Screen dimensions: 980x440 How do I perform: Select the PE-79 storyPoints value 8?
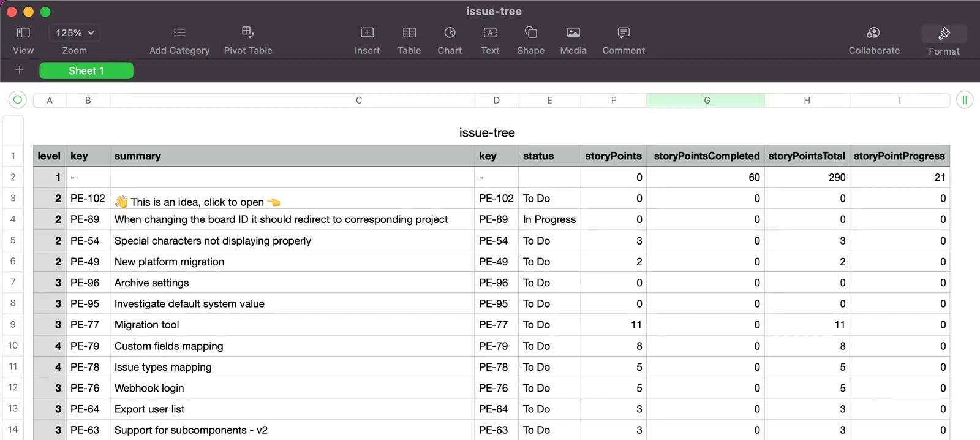[613, 346]
